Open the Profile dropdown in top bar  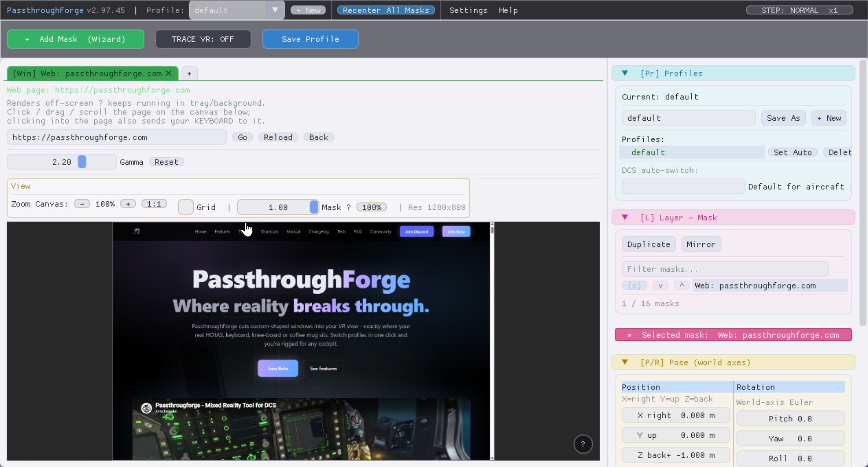[x=237, y=10]
